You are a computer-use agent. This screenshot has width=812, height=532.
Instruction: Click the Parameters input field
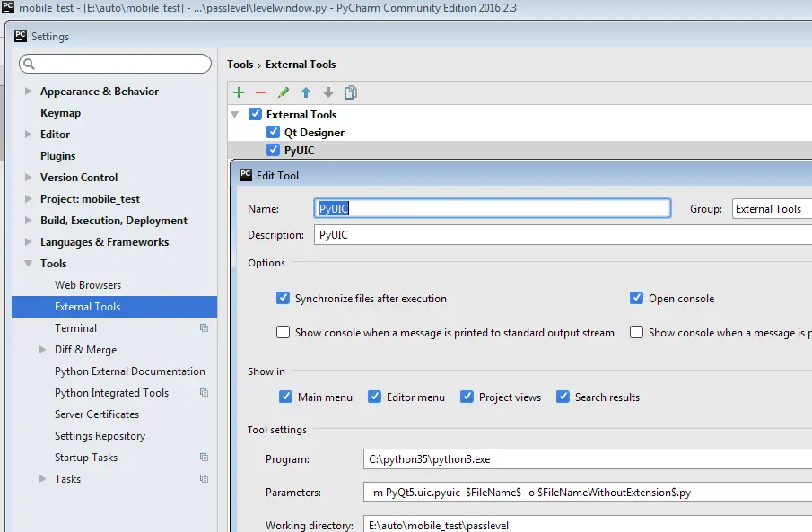click(588, 493)
